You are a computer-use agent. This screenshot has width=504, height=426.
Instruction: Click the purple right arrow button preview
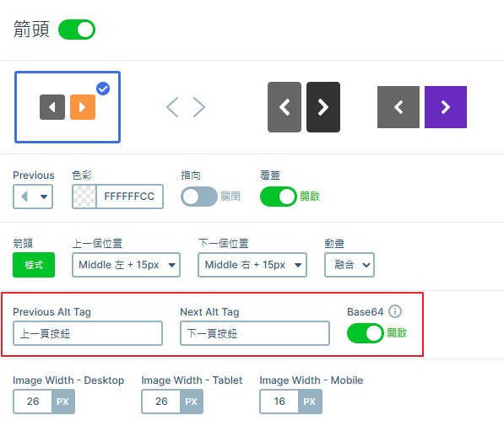(x=446, y=107)
